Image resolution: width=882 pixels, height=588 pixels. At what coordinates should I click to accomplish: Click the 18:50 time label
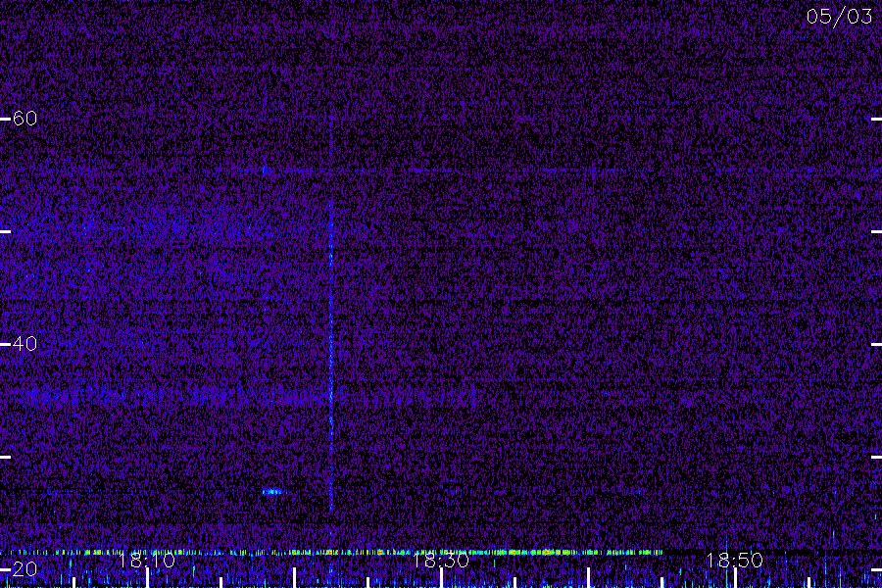pos(734,560)
